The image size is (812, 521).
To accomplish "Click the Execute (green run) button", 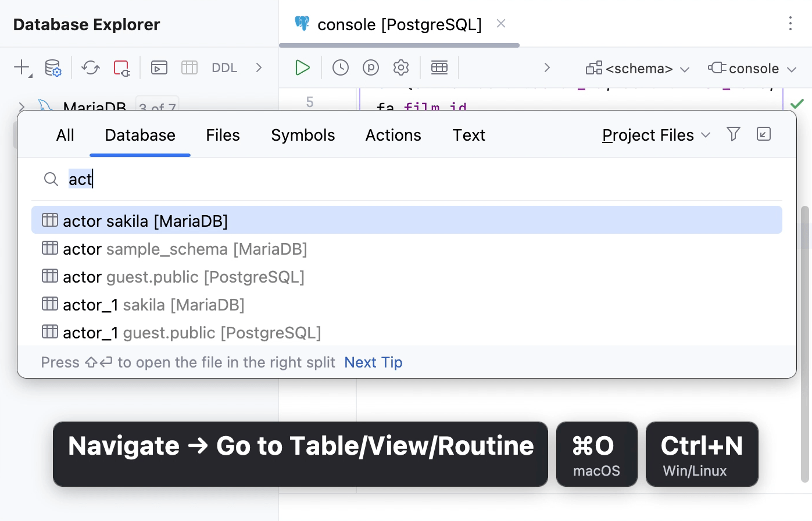I will (x=302, y=68).
